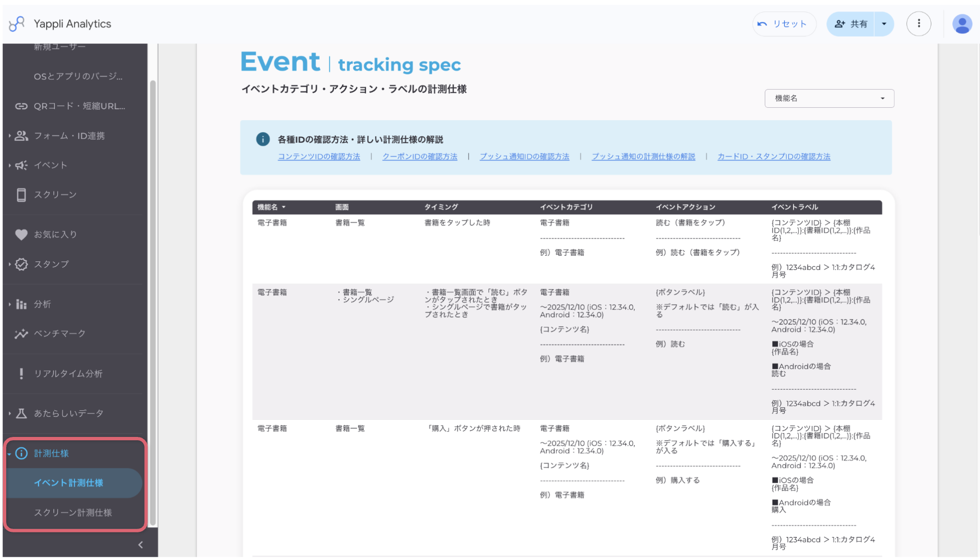Open プッシュ通知IDの確認方法 link
The height and width of the screenshot is (560, 980).
[x=524, y=156]
